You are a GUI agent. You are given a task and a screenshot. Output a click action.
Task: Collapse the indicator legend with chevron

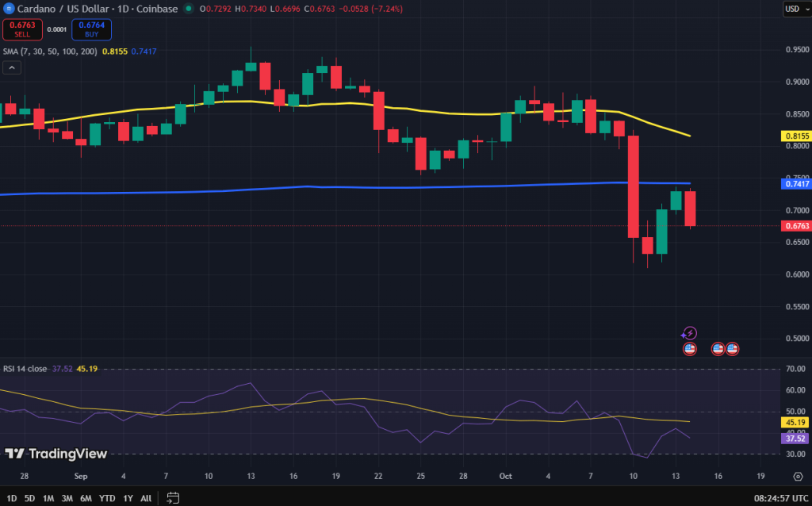coord(12,68)
